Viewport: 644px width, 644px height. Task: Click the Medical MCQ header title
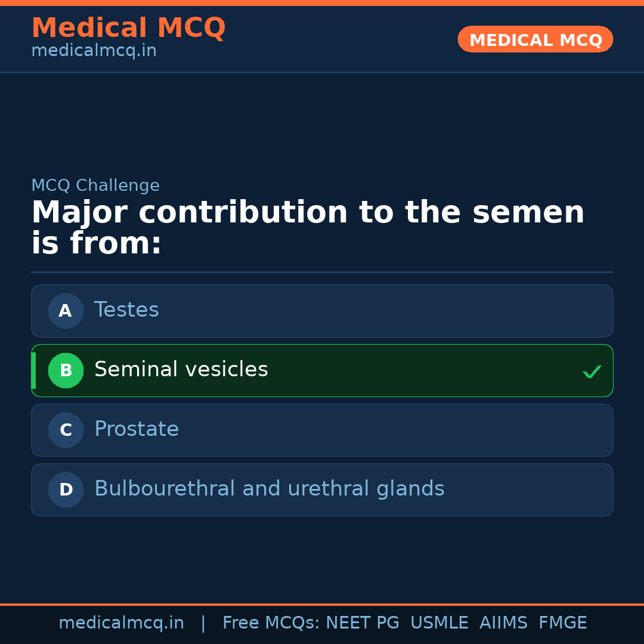[x=128, y=28]
